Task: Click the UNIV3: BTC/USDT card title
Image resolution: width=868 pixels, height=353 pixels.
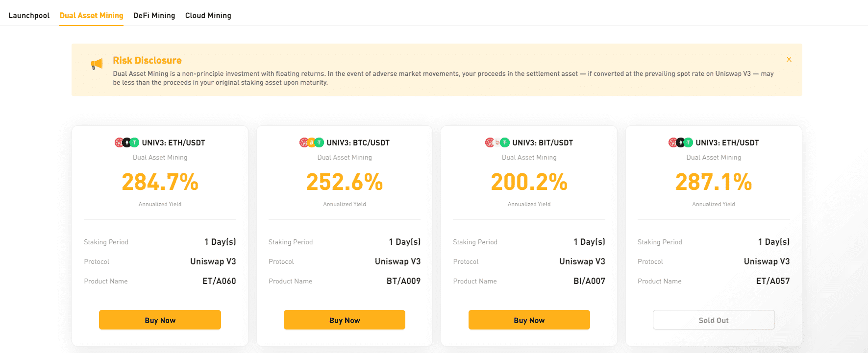Action: (x=358, y=143)
